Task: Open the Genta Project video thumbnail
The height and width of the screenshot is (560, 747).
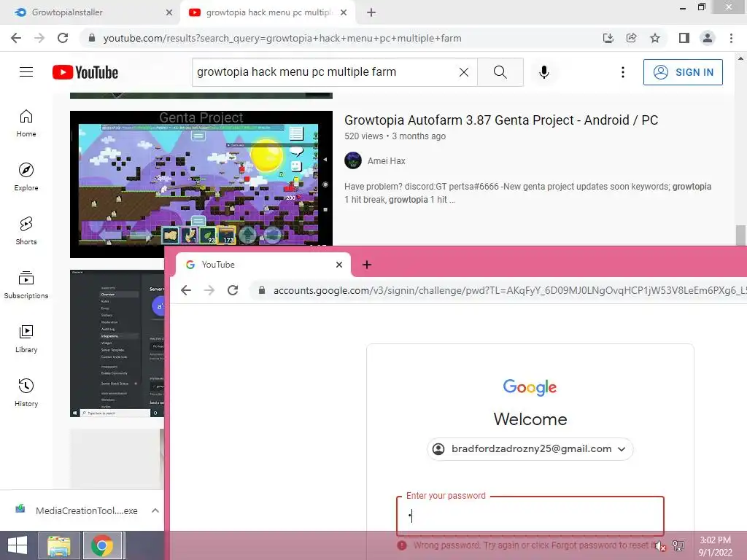Action: 201,184
